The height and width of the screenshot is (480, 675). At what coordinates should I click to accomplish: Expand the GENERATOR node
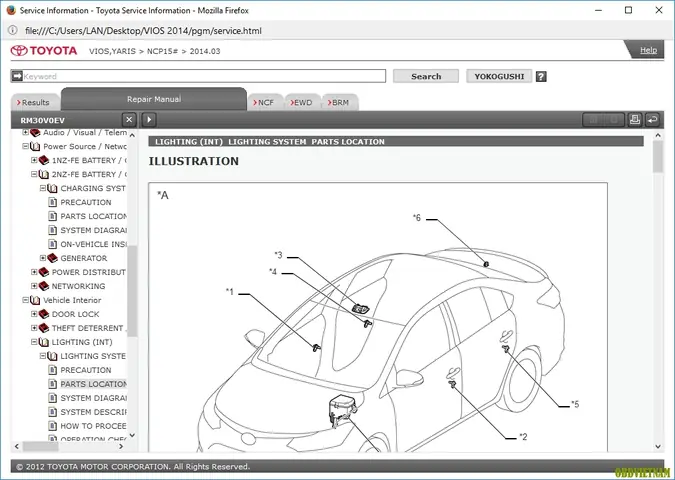[43, 258]
